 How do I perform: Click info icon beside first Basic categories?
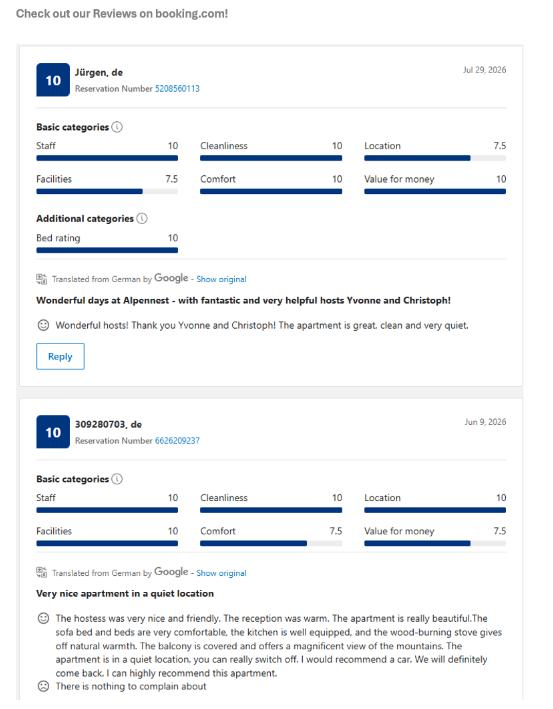coord(117,127)
